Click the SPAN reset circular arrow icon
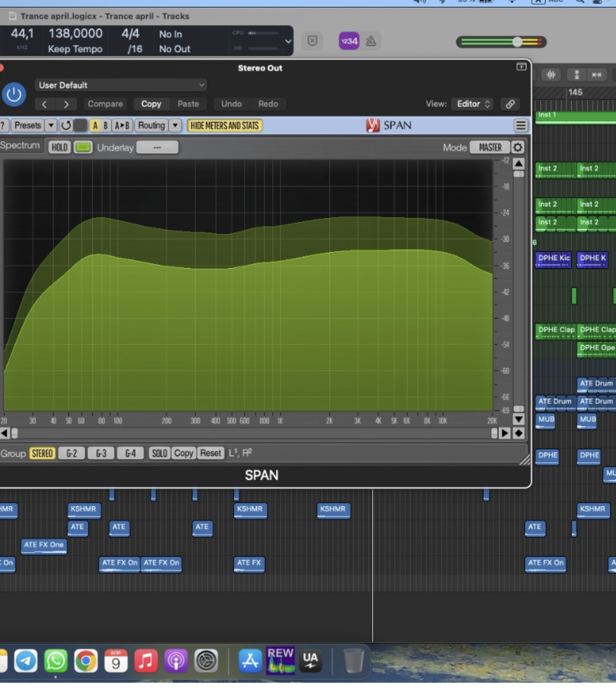 66,125
